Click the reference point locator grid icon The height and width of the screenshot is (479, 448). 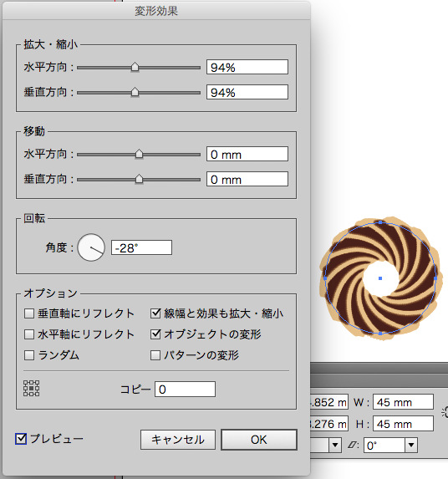point(32,388)
